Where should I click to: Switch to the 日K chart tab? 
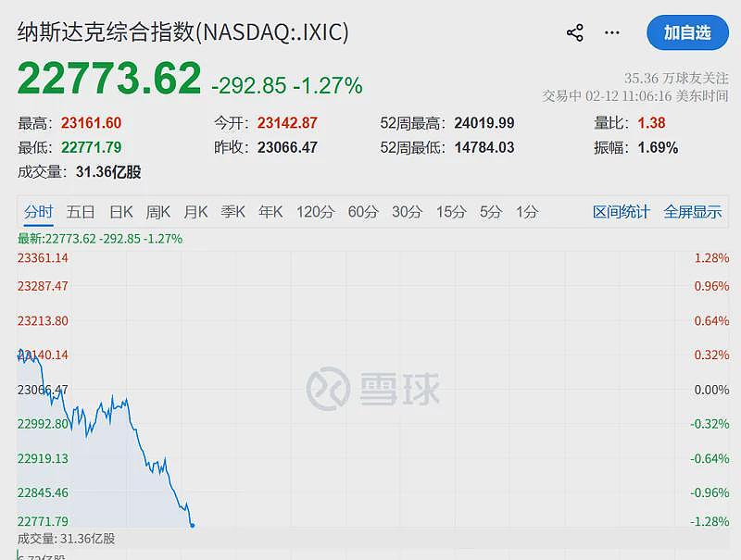(x=121, y=212)
